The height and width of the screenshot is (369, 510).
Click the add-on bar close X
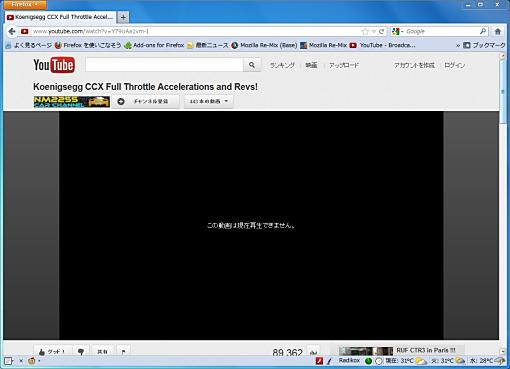coord(21,361)
